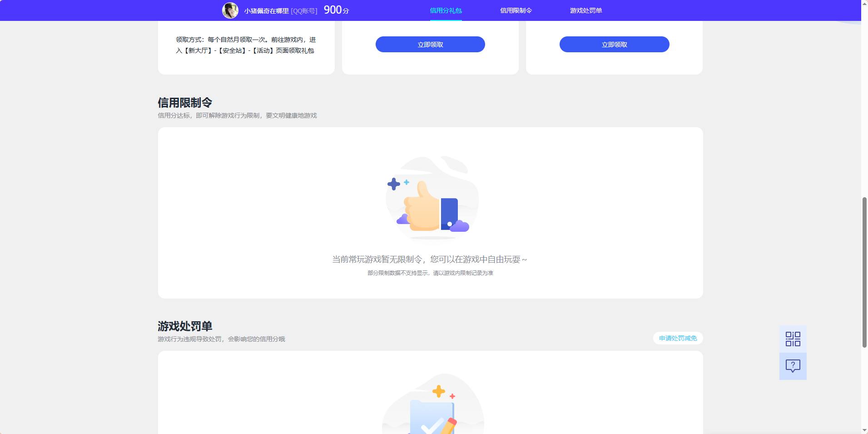Switch to 信用分礼包 tab
868x434 pixels.
click(x=446, y=10)
